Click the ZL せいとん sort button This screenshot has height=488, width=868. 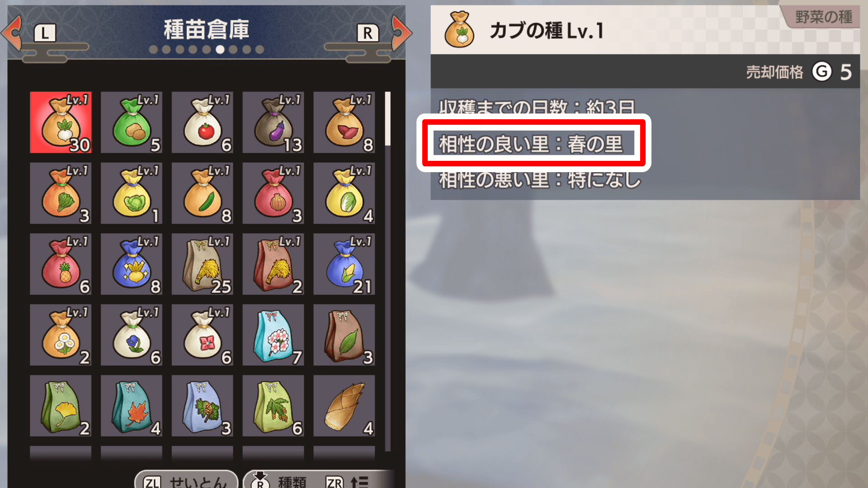pos(186,481)
